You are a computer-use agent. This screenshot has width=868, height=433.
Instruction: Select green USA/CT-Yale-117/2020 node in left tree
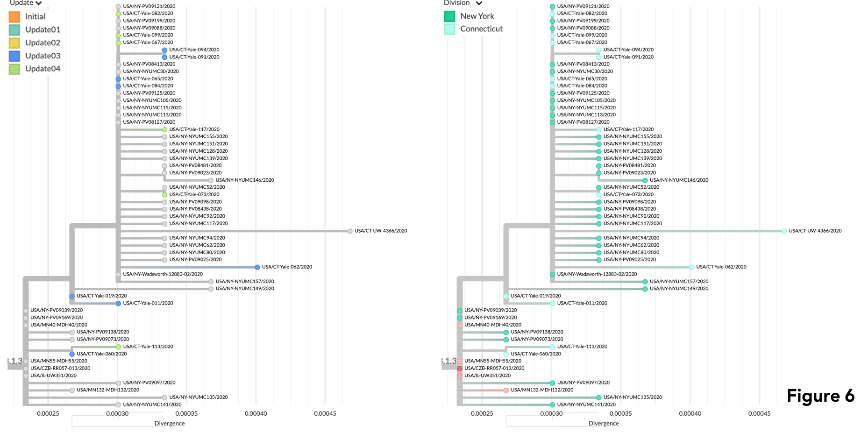tap(164, 129)
